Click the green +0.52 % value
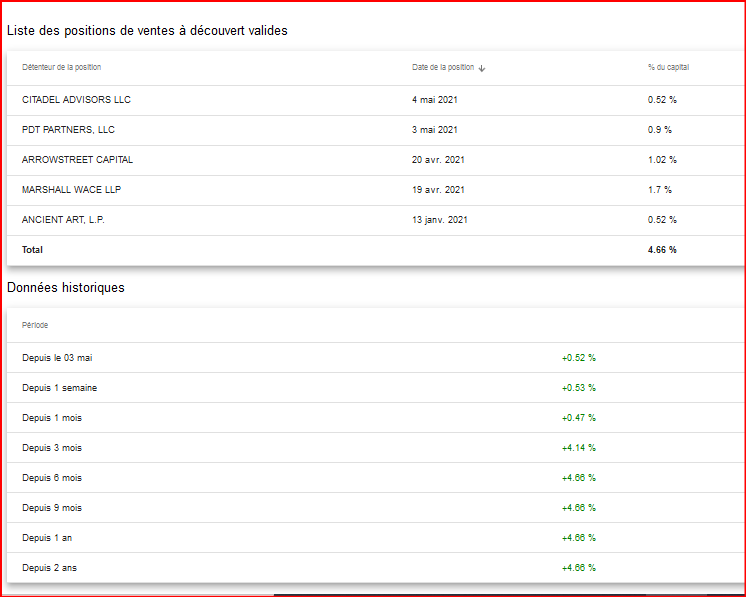Viewport: 746px width, 597px height. (x=579, y=358)
